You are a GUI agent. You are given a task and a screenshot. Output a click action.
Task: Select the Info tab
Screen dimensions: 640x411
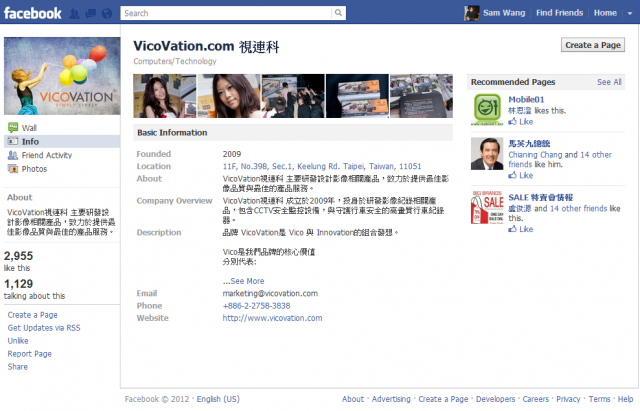(x=62, y=141)
